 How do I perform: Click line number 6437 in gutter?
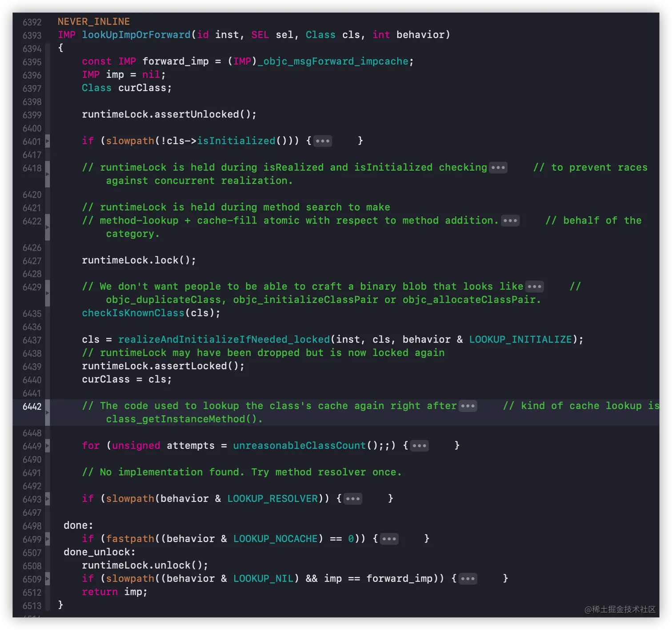[x=32, y=340]
